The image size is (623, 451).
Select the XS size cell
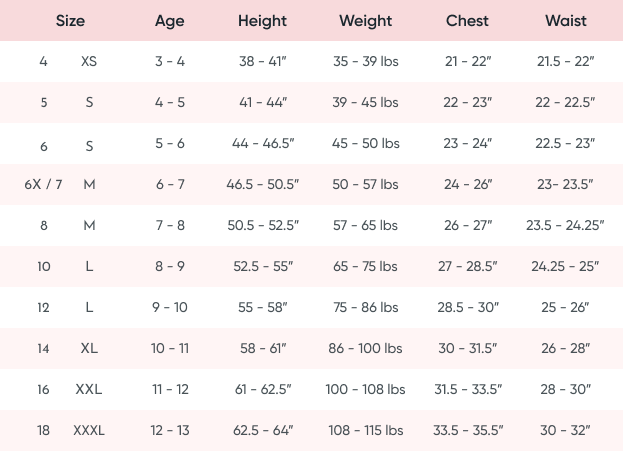tap(89, 62)
